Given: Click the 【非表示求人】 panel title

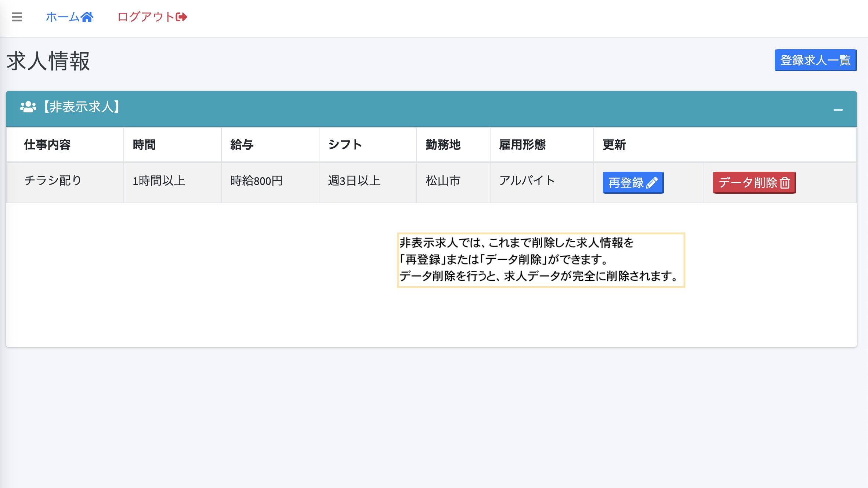Looking at the screenshot, I should click(x=82, y=107).
